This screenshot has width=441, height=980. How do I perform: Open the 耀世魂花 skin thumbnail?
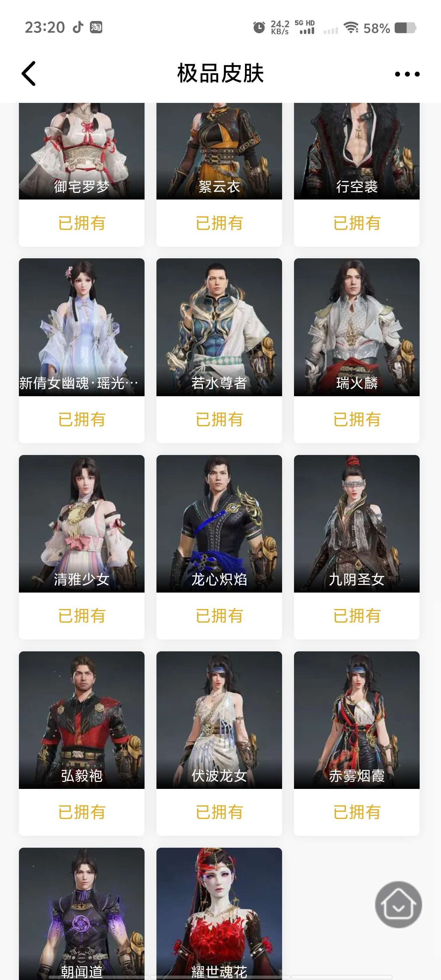219,914
